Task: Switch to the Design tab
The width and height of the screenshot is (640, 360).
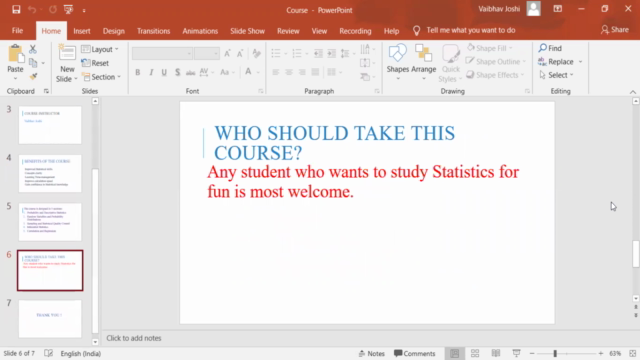Action: tap(113, 31)
